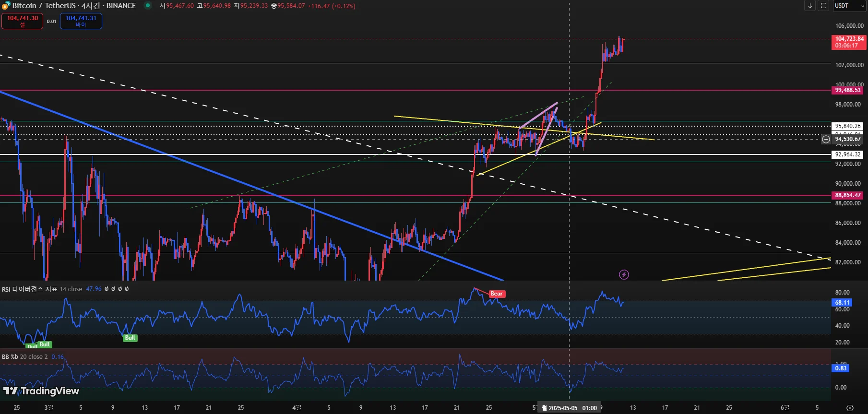Click the low price value 95,239.33

point(254,6)
